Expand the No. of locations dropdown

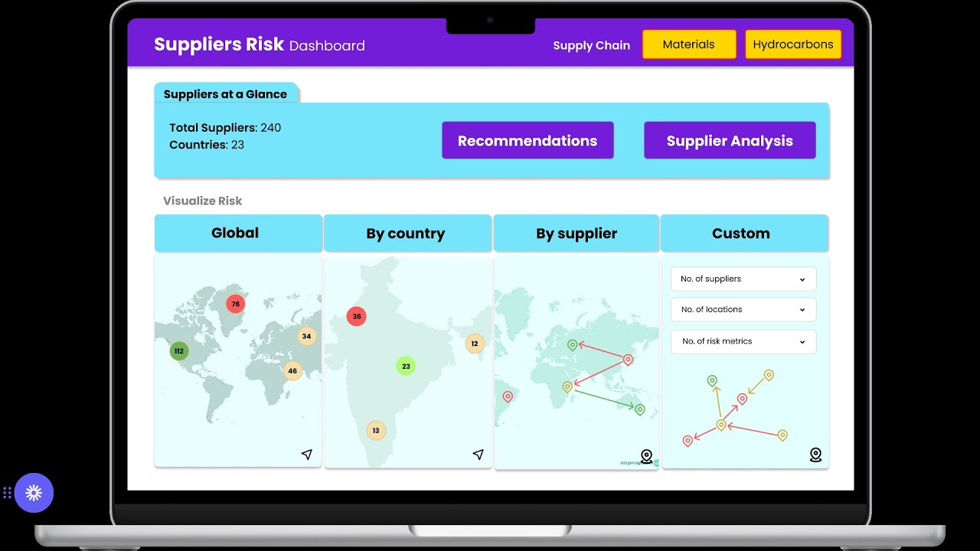coord(743,309)
